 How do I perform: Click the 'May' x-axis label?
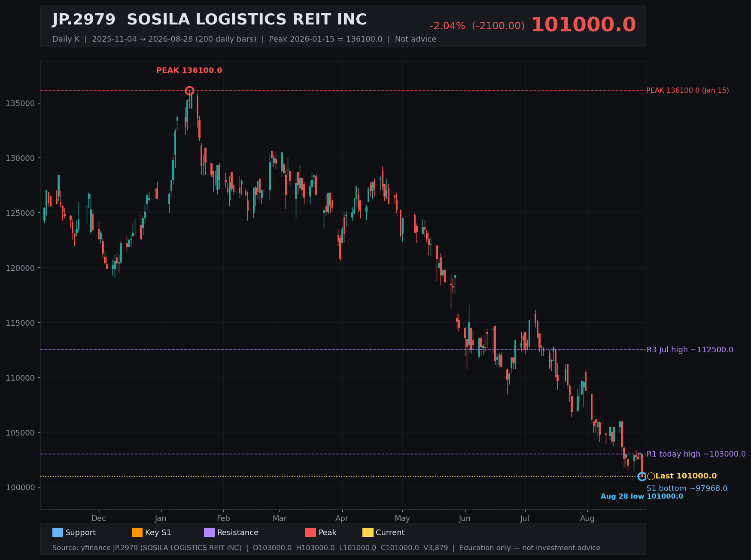pyautogui.click(x=402, y=518)
